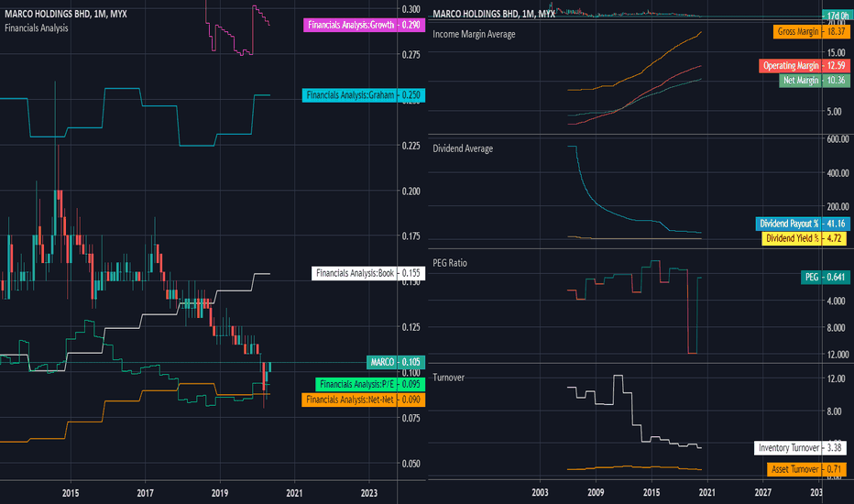Click the 2023 date on left time axis
This screenshot has width=854, height=504.
(x=368, y=493)
